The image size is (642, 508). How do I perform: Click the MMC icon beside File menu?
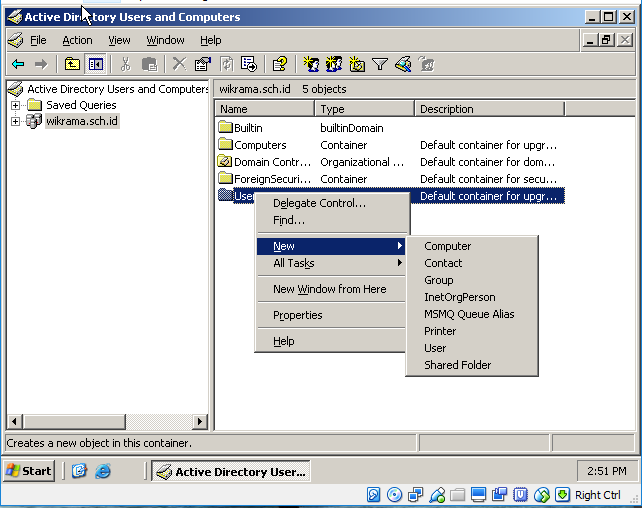tap(16, 40)
